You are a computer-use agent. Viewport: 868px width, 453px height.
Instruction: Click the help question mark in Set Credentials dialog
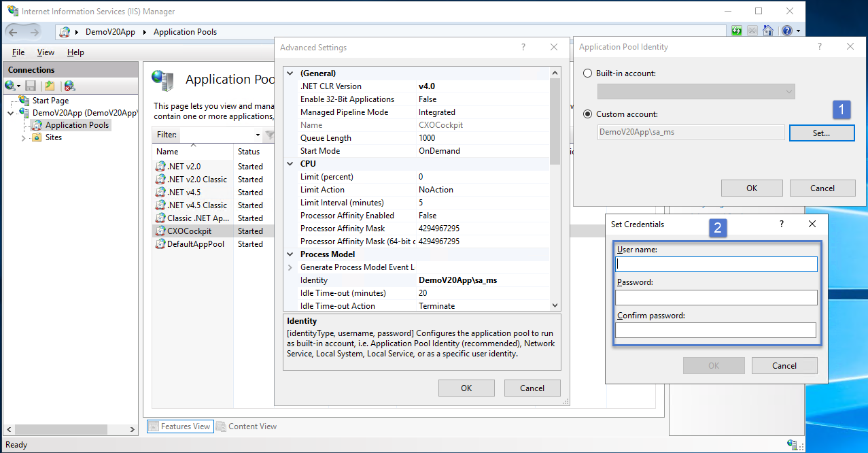click(x=782, y=224)
